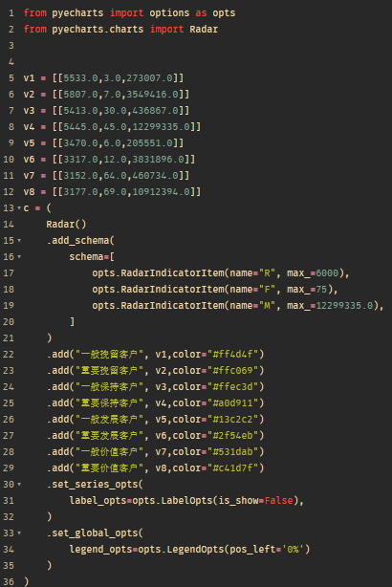Click color string "#13c2c2"
The width and height of the screenshot is (392, 587).
[x=232, y=420]
